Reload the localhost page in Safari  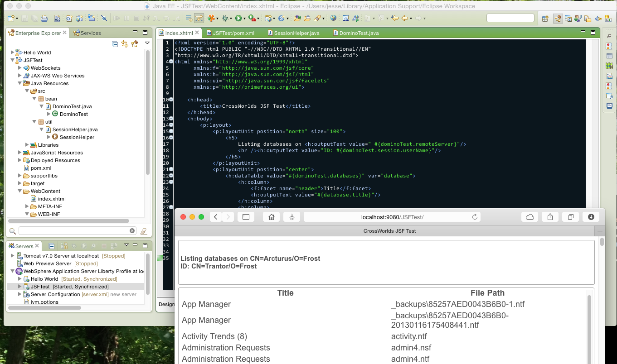coord(475,217)
